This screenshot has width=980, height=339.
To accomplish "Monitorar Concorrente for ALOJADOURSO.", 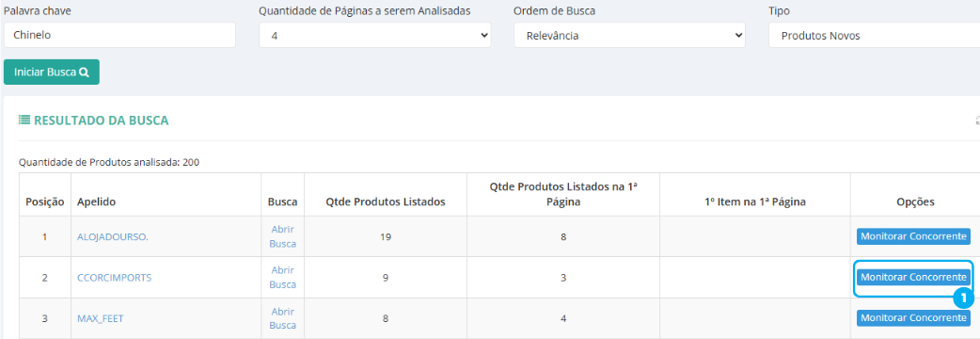I will point(913,236).
